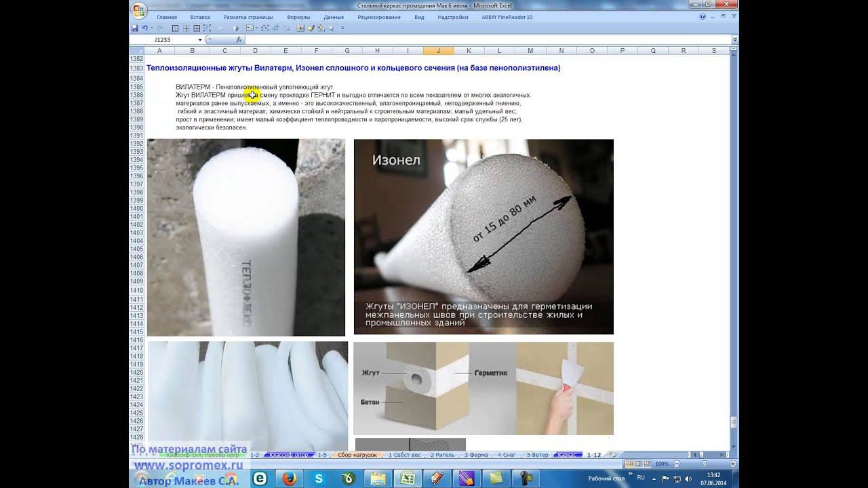Image resolution: width=868 pixels, height=488 pixels.
Task: Open the Internet Explorer taskbar icon
Action: pyautogui.click(x=260, y=478)
